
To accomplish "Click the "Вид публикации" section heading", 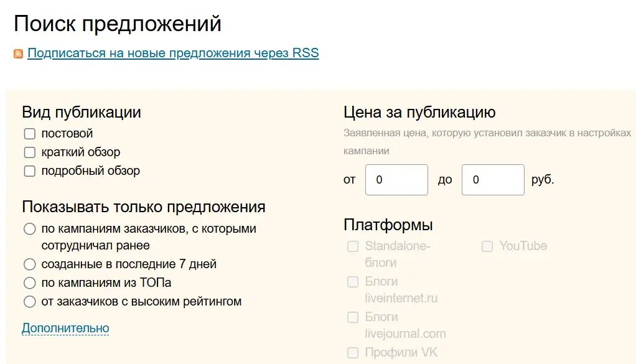I will tap(82, 112).
